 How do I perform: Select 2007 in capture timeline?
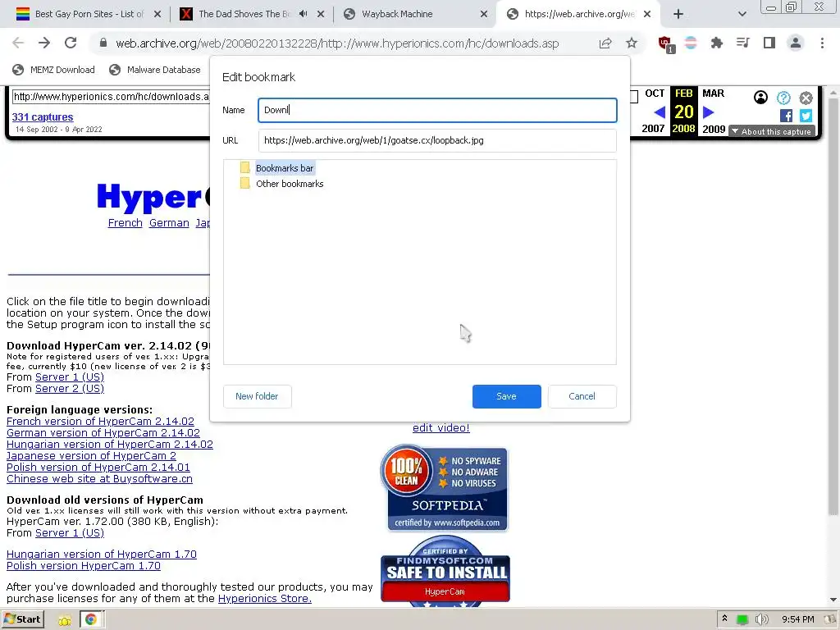click(x=653, y=129)
